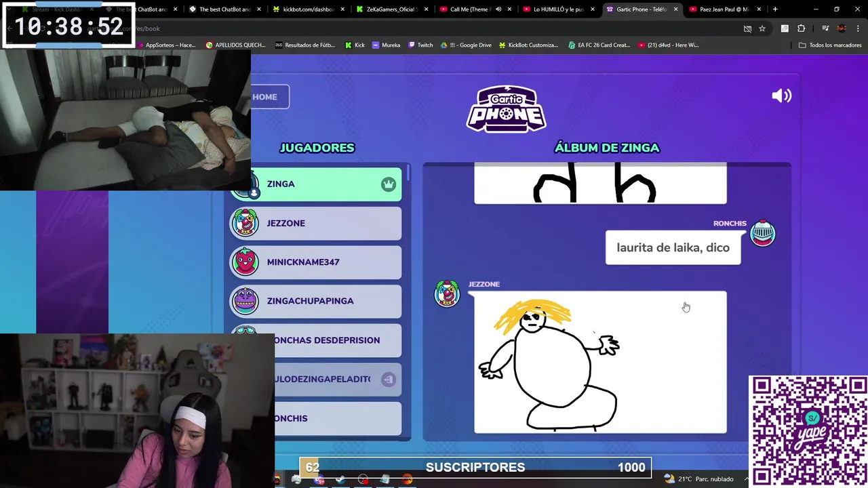This screenshot has height=488, width=868.
Task: Open the Mureka bookmark
Action: [x=386, y=45]
